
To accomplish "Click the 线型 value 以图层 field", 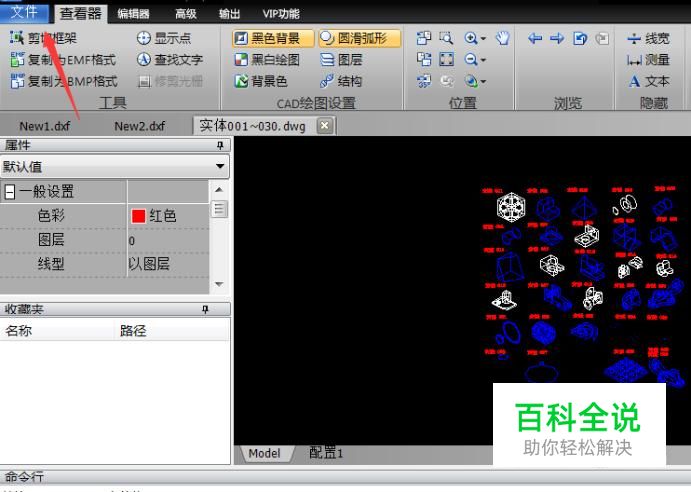I will click(x=167, y=264).
